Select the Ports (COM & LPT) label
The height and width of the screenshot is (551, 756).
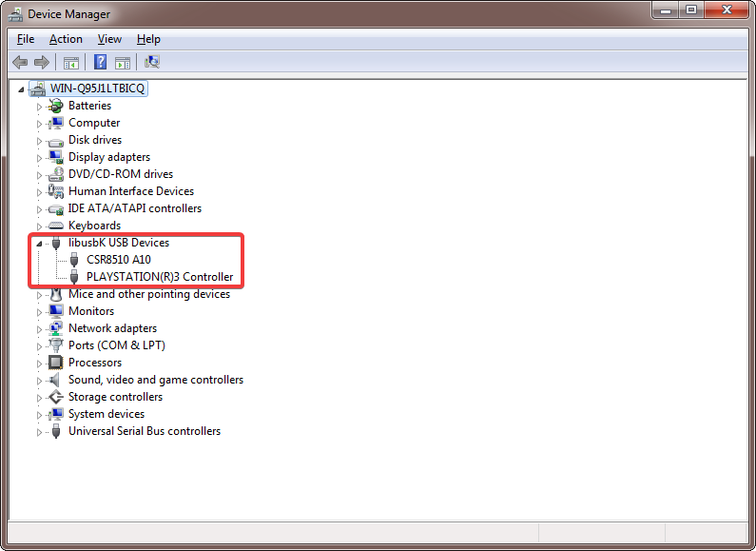coord(117,345)
